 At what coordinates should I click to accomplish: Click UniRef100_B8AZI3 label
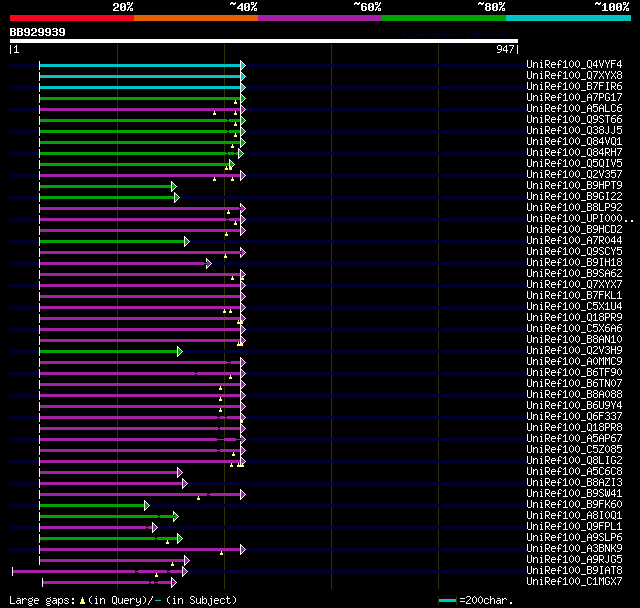coord(574,483)
